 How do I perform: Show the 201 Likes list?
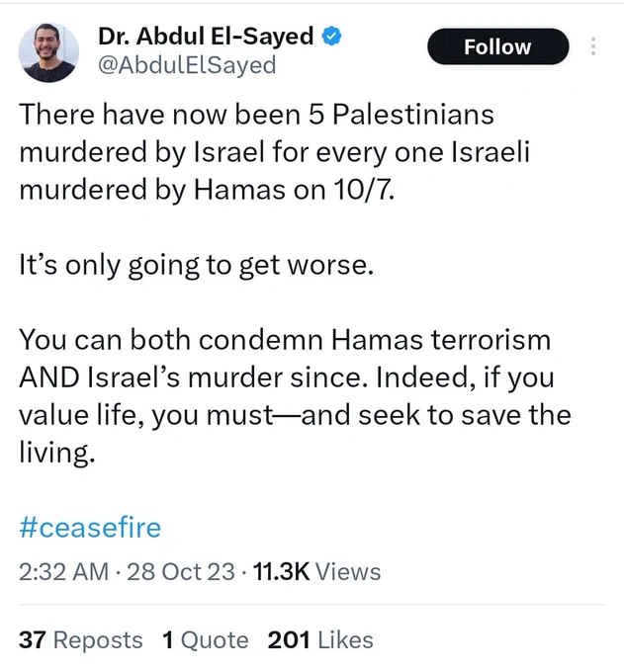[320, 640]
